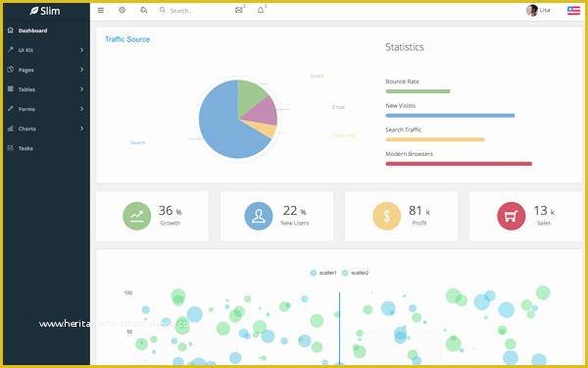The width and height of the screenshot is (588, 368).
Task: Open the UI Kit menu item
Action: 46,50
